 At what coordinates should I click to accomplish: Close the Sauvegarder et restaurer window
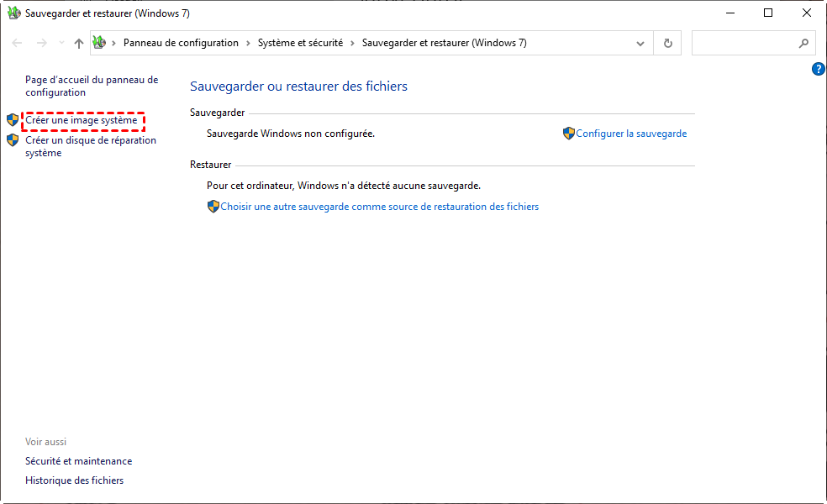point(807,13)
